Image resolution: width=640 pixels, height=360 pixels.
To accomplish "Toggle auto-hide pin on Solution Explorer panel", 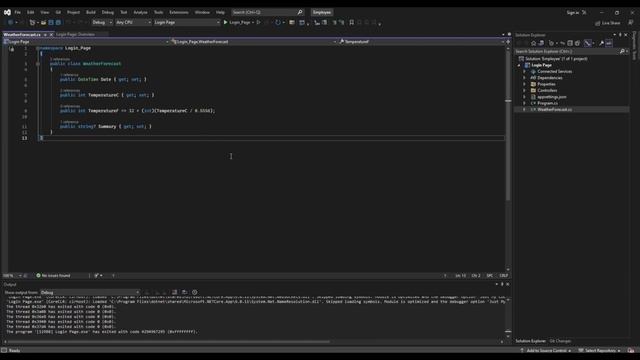I will [x=620, y=35].
